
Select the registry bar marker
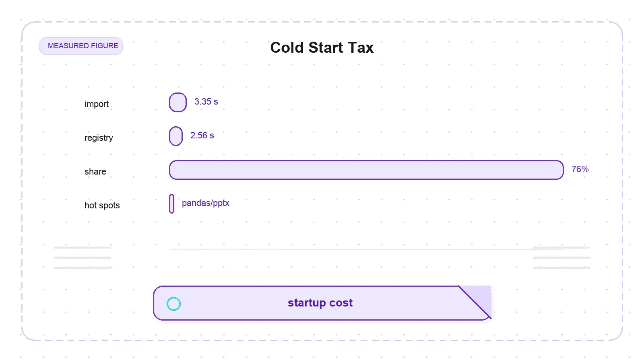click(176, 136)
